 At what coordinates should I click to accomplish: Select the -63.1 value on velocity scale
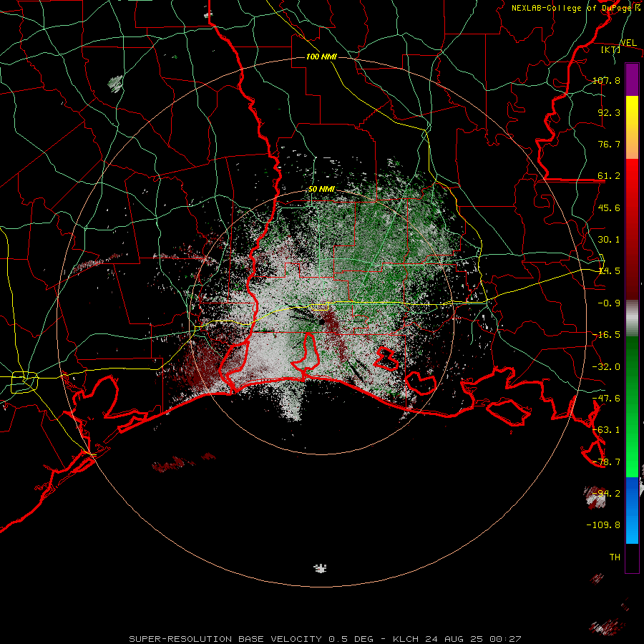click(607, 430)
